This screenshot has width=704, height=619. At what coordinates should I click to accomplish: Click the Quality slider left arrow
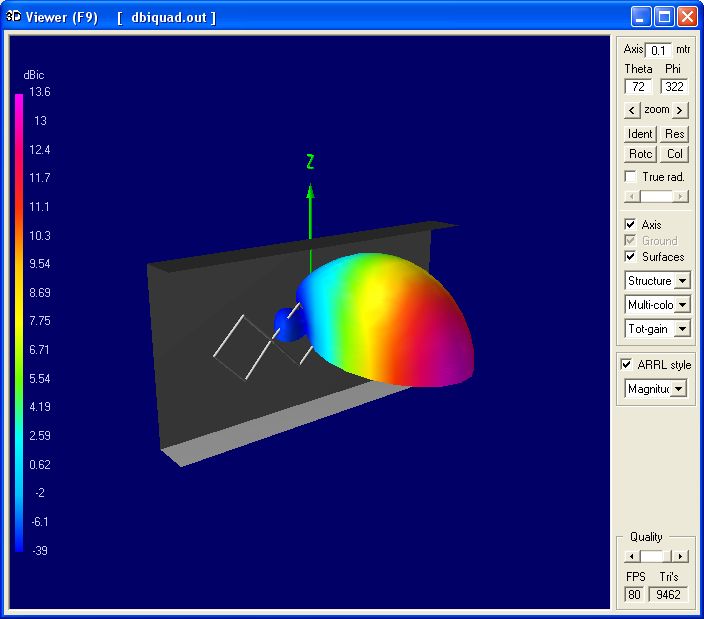(631, 556)
